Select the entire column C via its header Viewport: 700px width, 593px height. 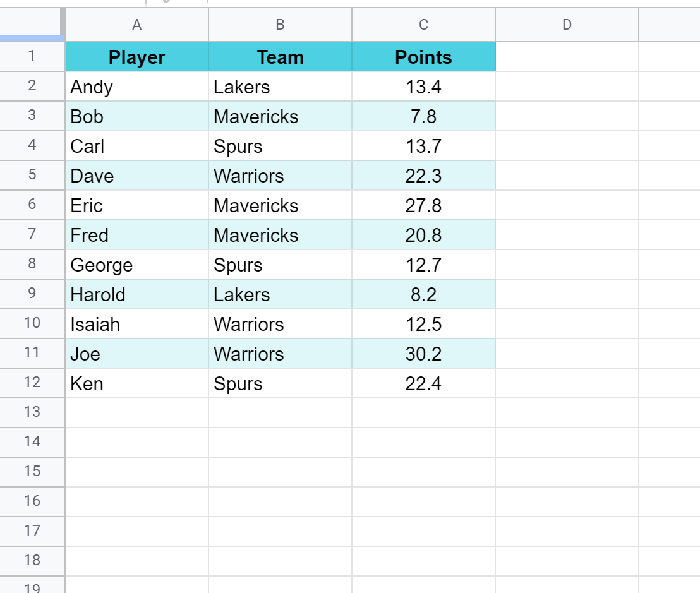423,25
